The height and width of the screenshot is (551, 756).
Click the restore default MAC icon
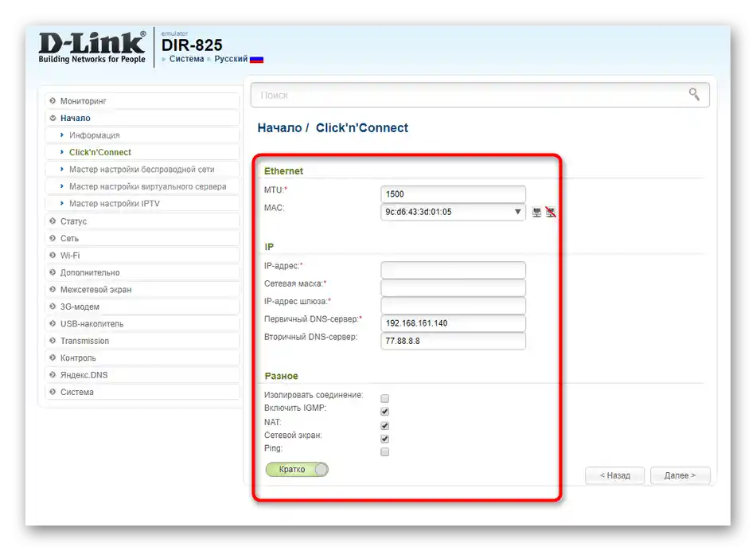[551, 212]
